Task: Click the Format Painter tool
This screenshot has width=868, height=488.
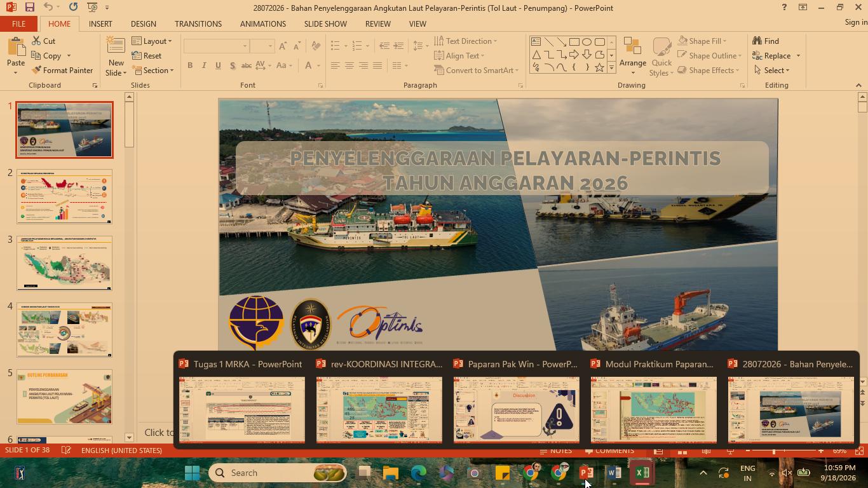Action: point(62,71)
